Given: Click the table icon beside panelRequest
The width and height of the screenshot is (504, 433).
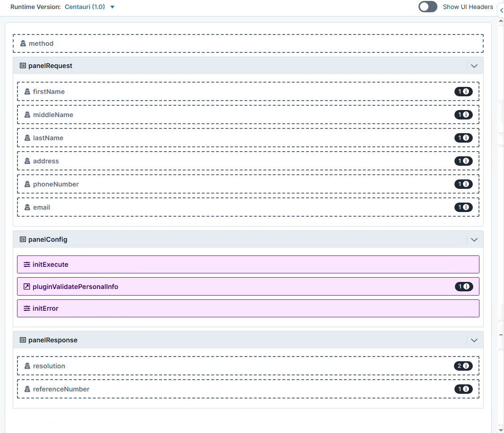Looking at the screenshot, I should click(22, 66).
